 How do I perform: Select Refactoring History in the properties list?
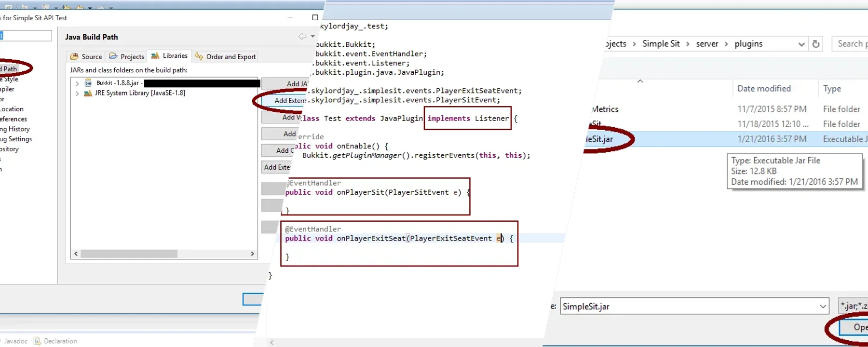(15, 129)
